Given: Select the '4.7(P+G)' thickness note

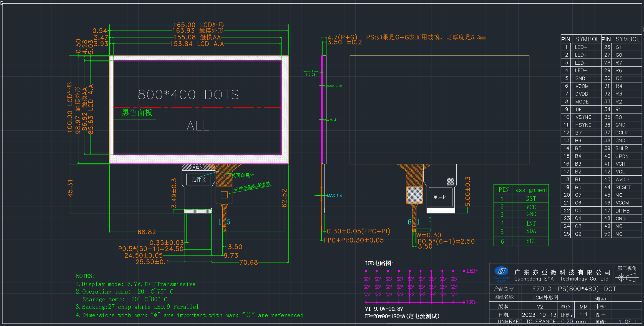Looking at the screenshot, I should click(342, 37).
